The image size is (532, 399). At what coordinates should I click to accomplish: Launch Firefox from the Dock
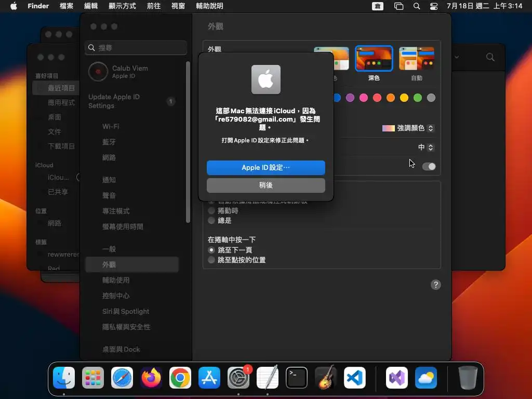(151, 378)
